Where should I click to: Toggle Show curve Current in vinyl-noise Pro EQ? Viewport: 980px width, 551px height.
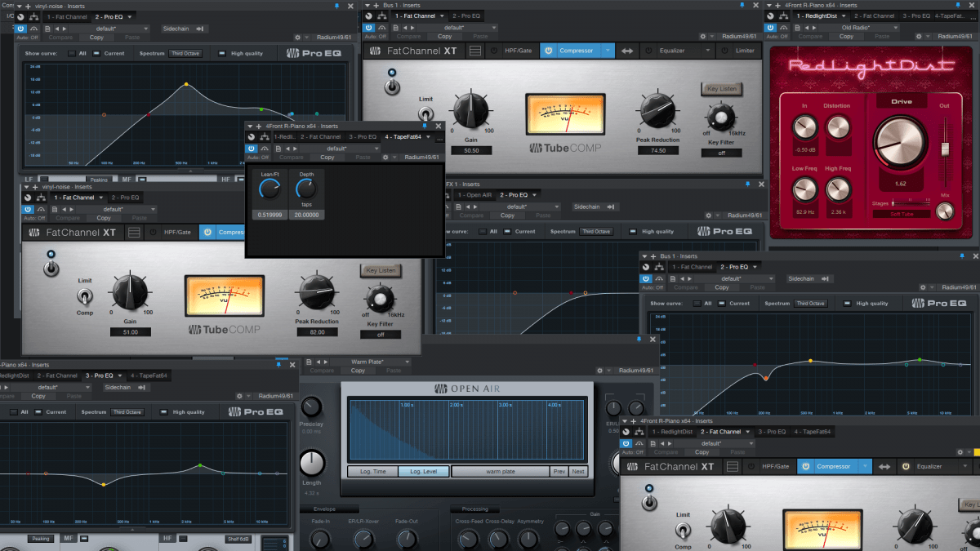coord(96,54)
